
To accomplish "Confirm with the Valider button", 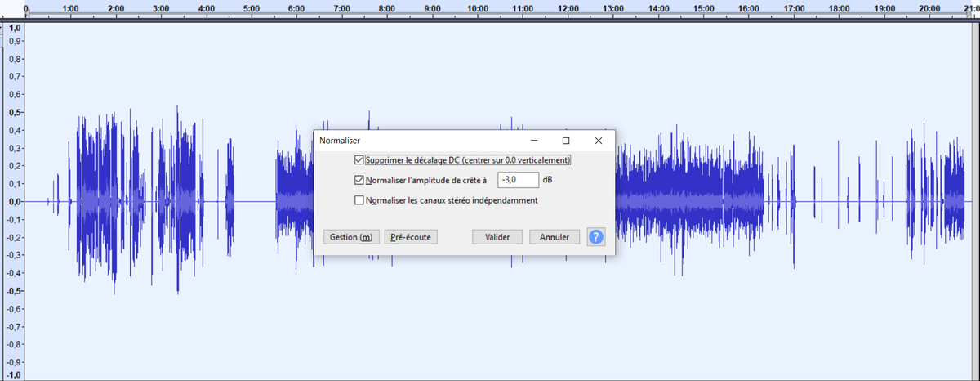I will click(x=497, y=237).
